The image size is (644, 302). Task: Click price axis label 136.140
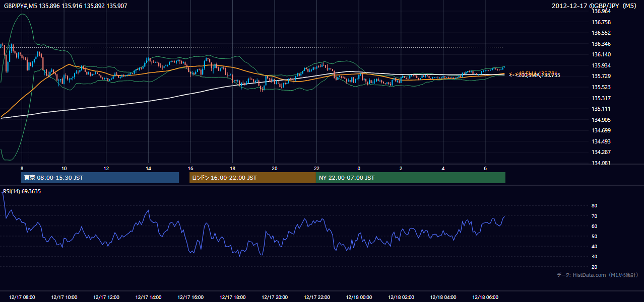point(601,54)
